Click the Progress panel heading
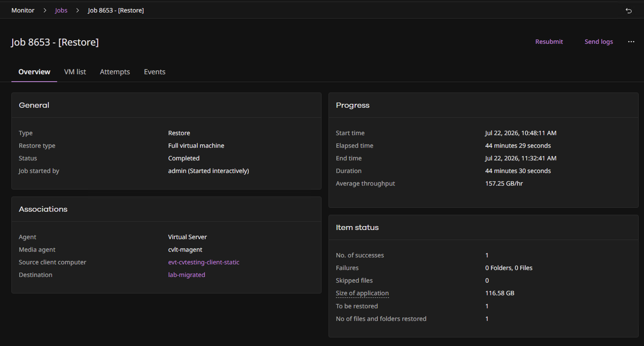This screenshot has height=346, width=644. click(x=353, y=105)
